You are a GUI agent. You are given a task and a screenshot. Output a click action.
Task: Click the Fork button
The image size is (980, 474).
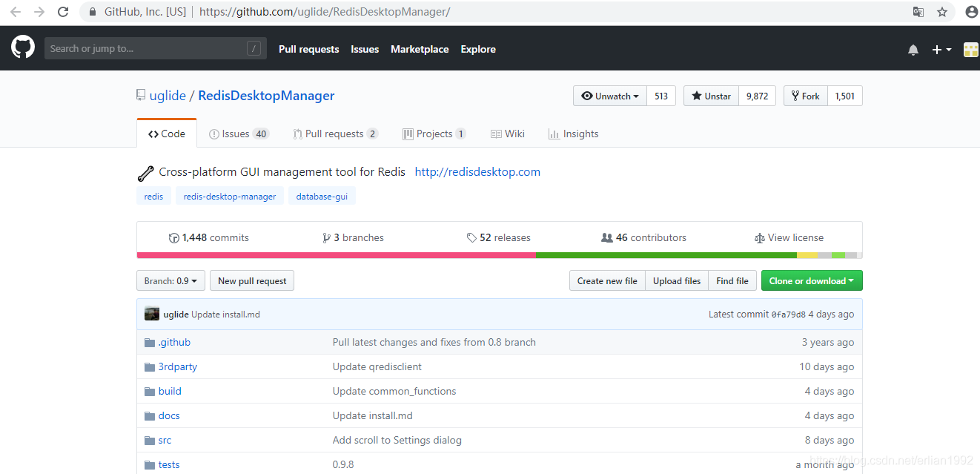tap(806, 96)
